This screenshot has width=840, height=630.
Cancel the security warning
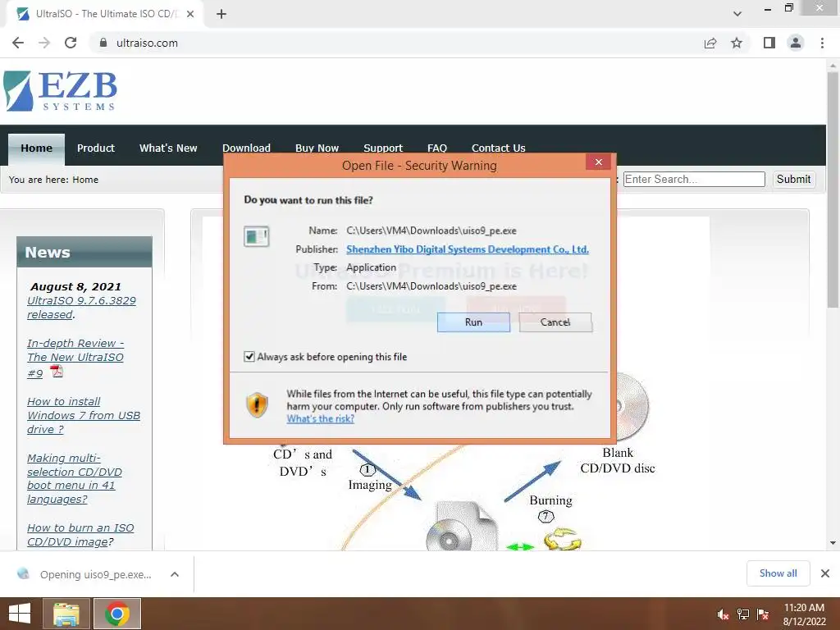555,322
